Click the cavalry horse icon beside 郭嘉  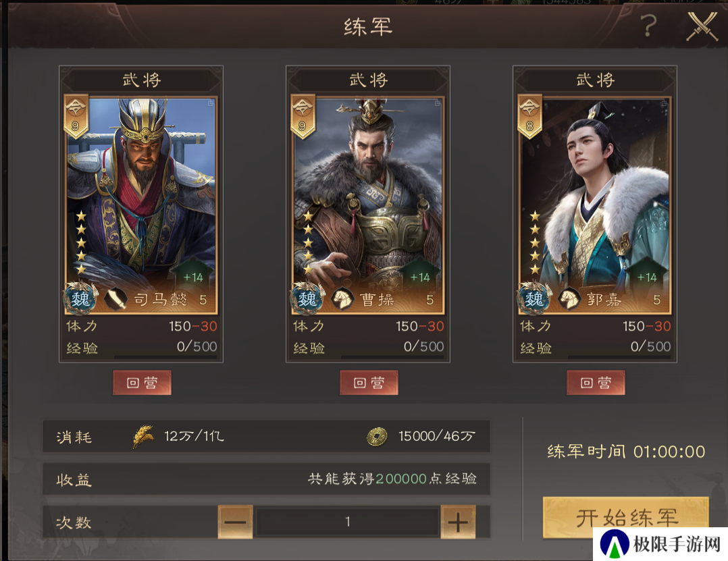point(569,299)
